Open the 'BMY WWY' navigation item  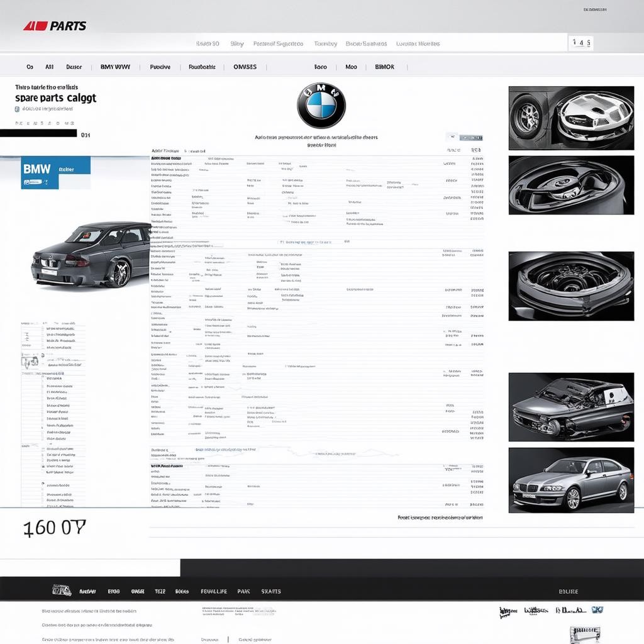(115, 67)
